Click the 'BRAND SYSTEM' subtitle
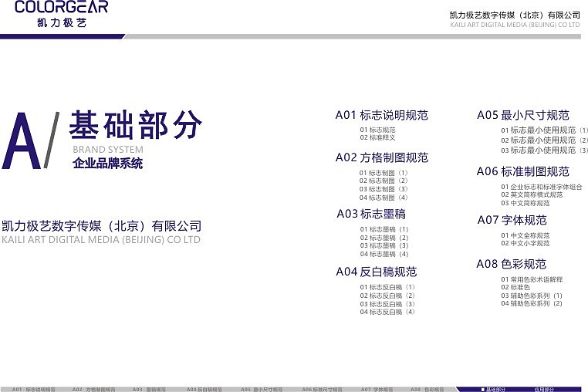 coord(108,149)
